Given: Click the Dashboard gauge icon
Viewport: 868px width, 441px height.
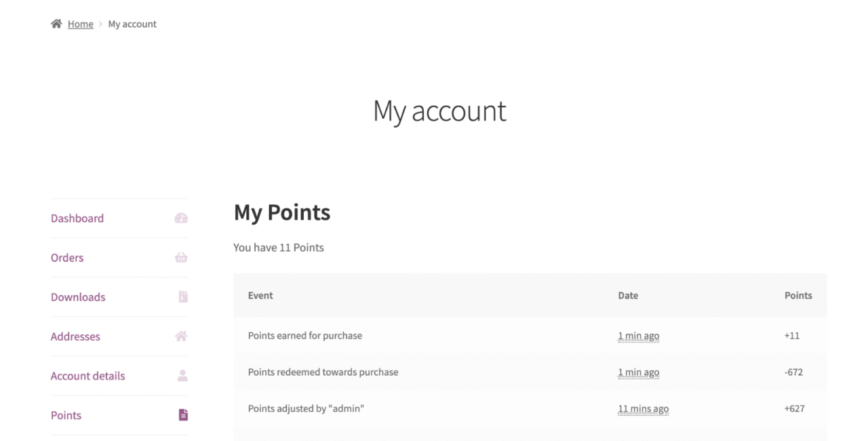Looking at the screenshot, I should (x=181, y=218).
